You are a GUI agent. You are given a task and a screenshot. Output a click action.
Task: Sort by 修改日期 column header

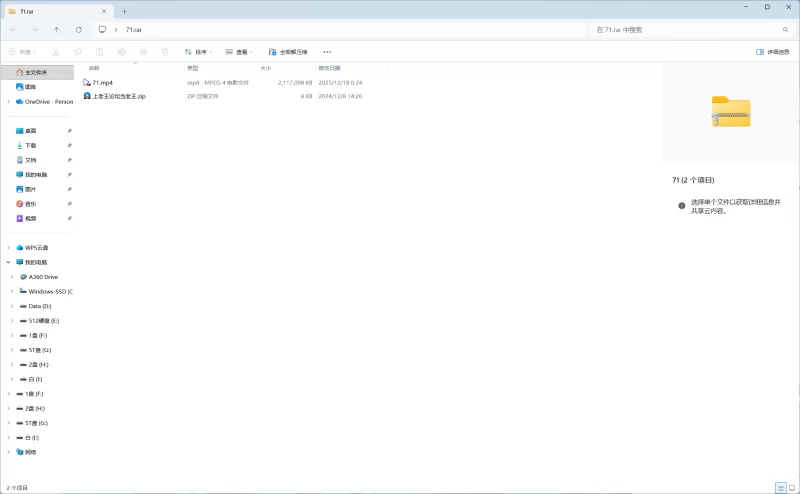click(330, 68)
